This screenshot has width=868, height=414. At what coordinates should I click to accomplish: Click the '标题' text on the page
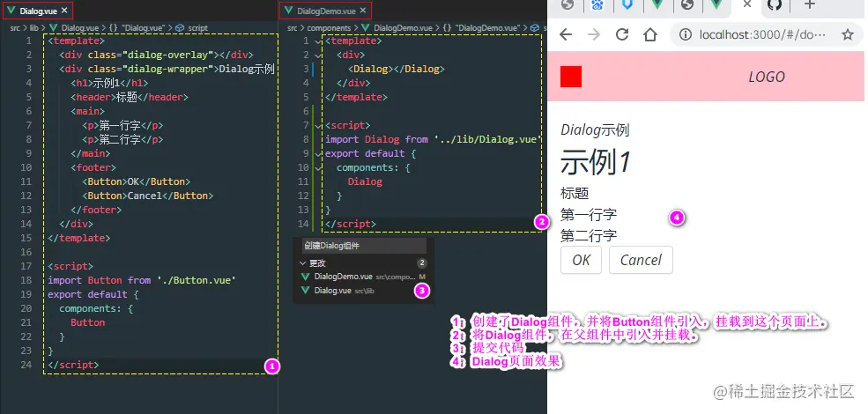pos(575,193)
